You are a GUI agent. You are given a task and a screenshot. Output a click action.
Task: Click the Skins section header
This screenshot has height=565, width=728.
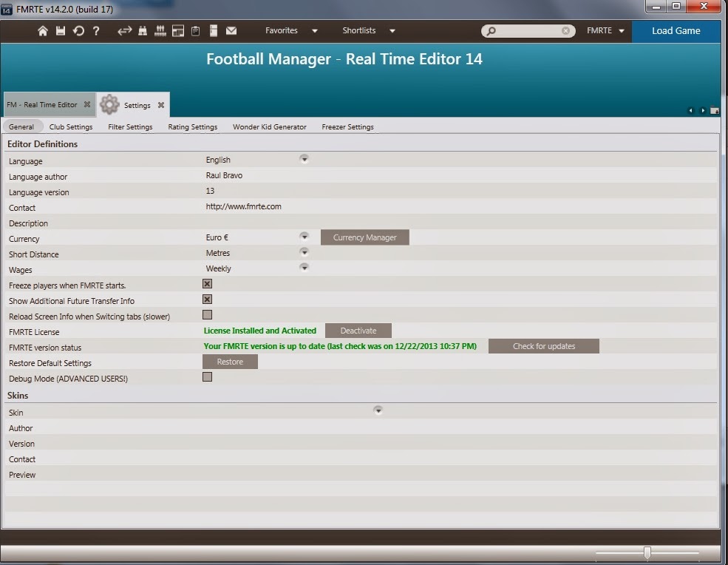[18, 396]
